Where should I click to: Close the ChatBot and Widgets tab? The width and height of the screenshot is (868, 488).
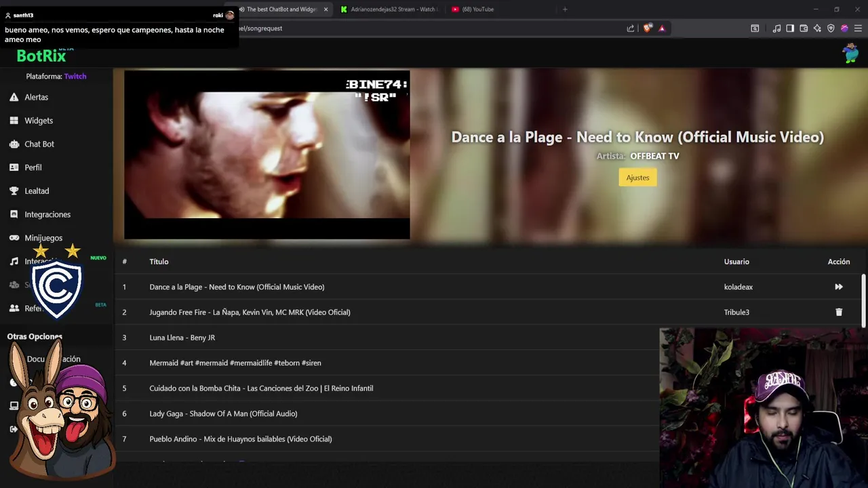coord(326,9)
